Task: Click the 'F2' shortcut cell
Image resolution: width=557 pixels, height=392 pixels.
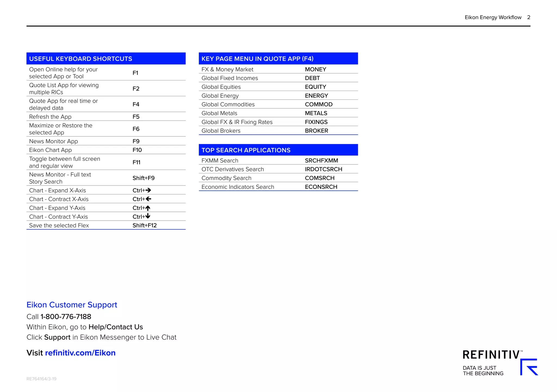Action: pyautogui.click(x=136, y=89)
